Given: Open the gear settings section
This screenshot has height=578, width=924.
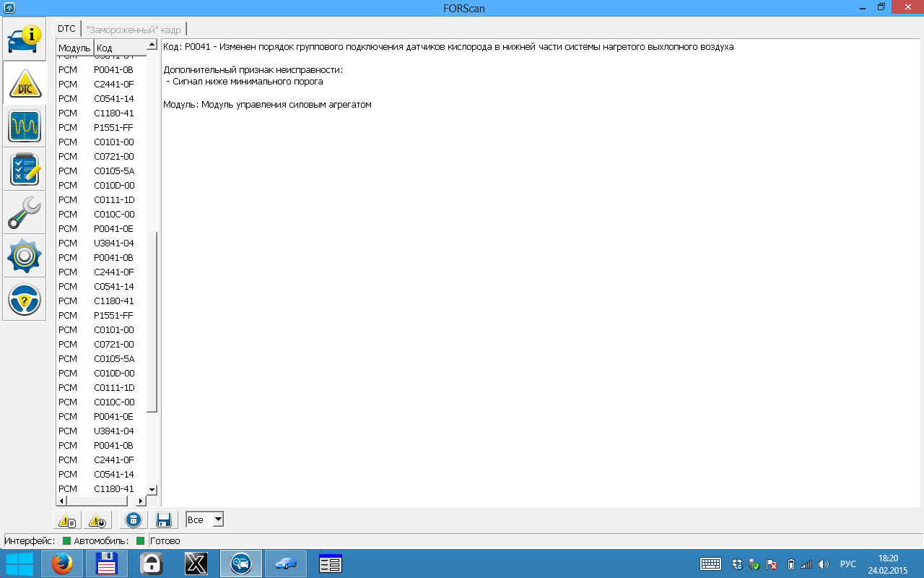Looking at the screenshot, I should [x=25, y=256].
